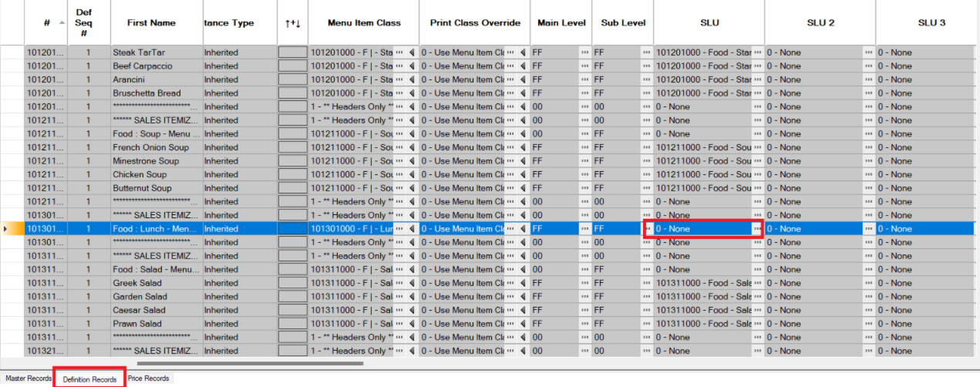
Task: Click Menu Item Class arrow for French Onion Soup
Action: tap(412, 147)
